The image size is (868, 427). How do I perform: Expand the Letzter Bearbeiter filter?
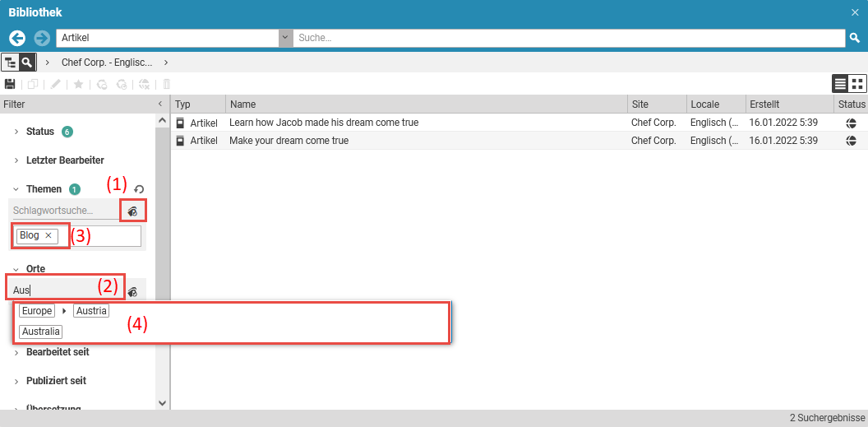tap(64, 160)
